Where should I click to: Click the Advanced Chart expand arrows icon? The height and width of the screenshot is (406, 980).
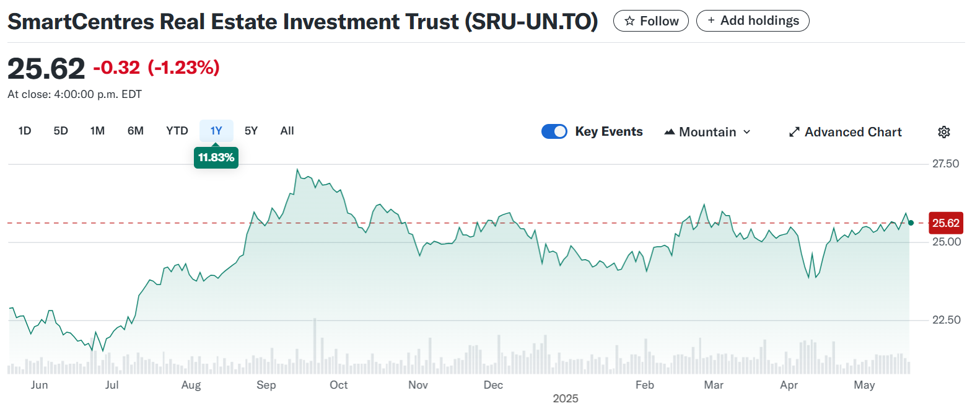click(794, 132)
